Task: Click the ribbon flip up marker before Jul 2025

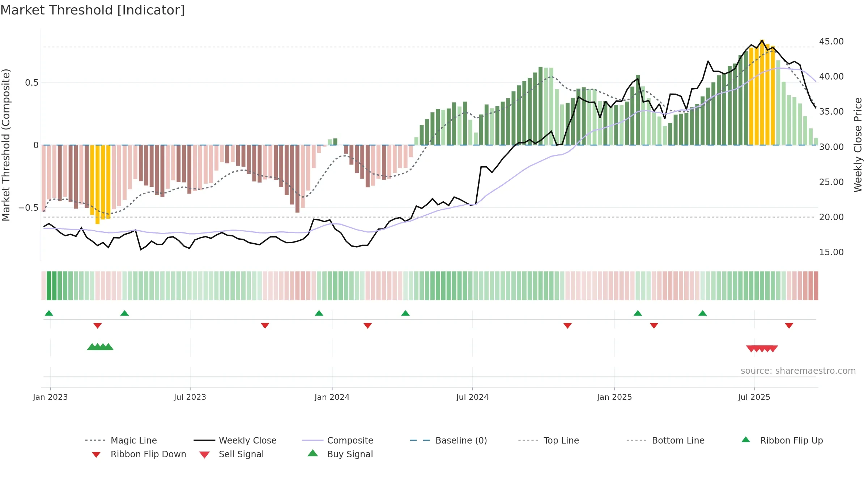Action: tap(702, 313)
